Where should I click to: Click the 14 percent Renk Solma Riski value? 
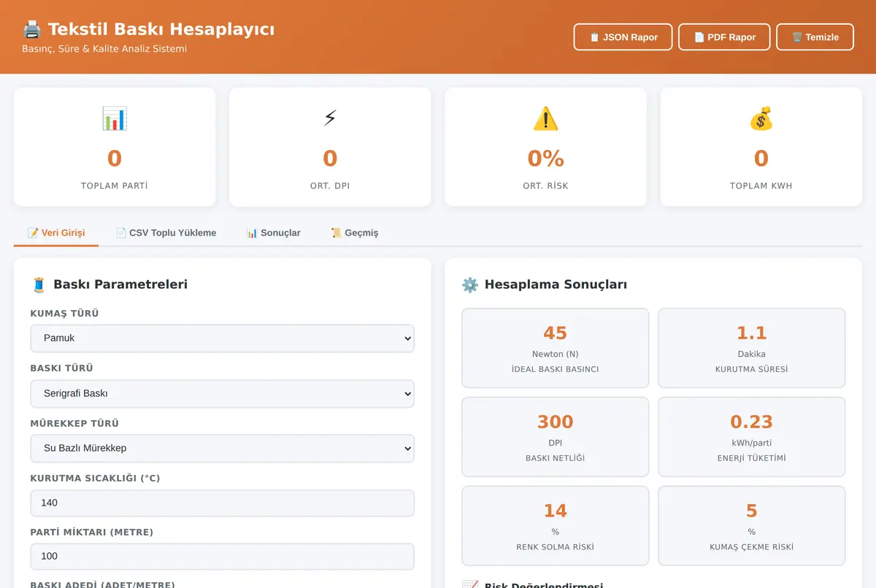pyautogui.click(x=555, y=511)
